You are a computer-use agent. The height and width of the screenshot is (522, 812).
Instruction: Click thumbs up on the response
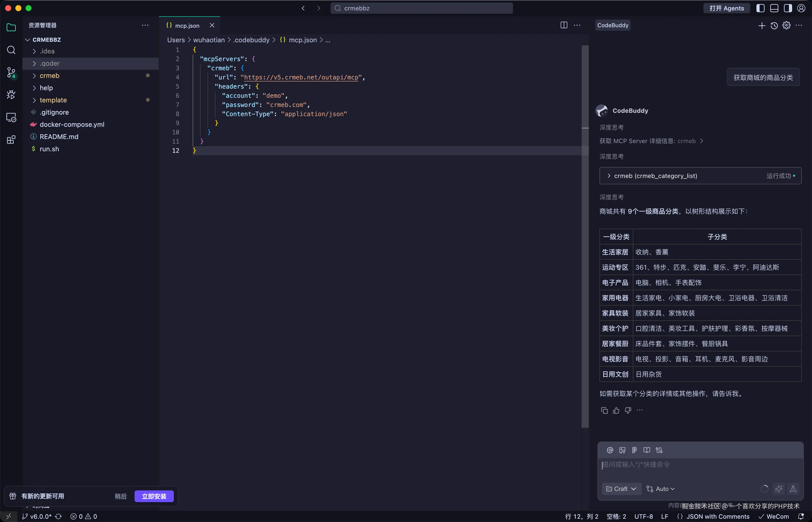point(616,410)
